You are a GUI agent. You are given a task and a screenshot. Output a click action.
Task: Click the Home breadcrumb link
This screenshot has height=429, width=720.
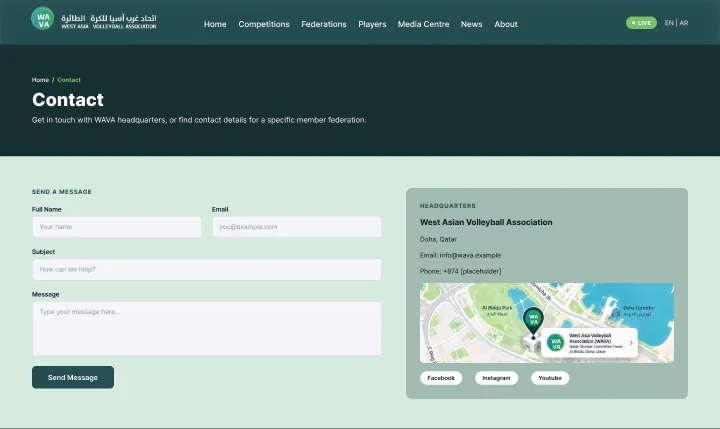coord(40,80)
